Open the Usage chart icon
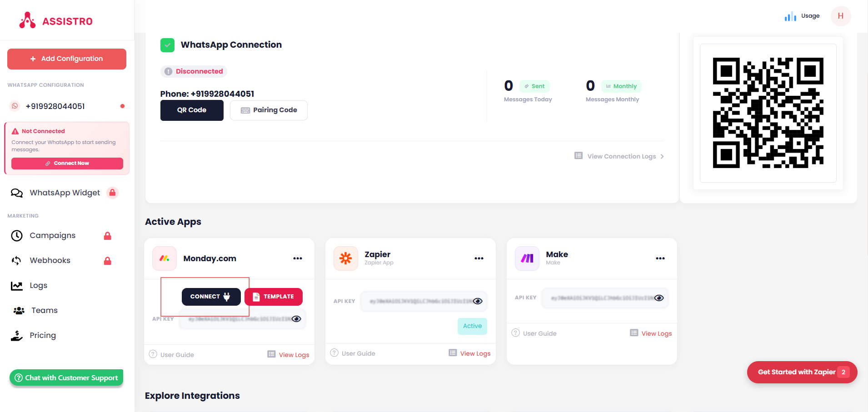868x412 pixels. pos(790,16)
